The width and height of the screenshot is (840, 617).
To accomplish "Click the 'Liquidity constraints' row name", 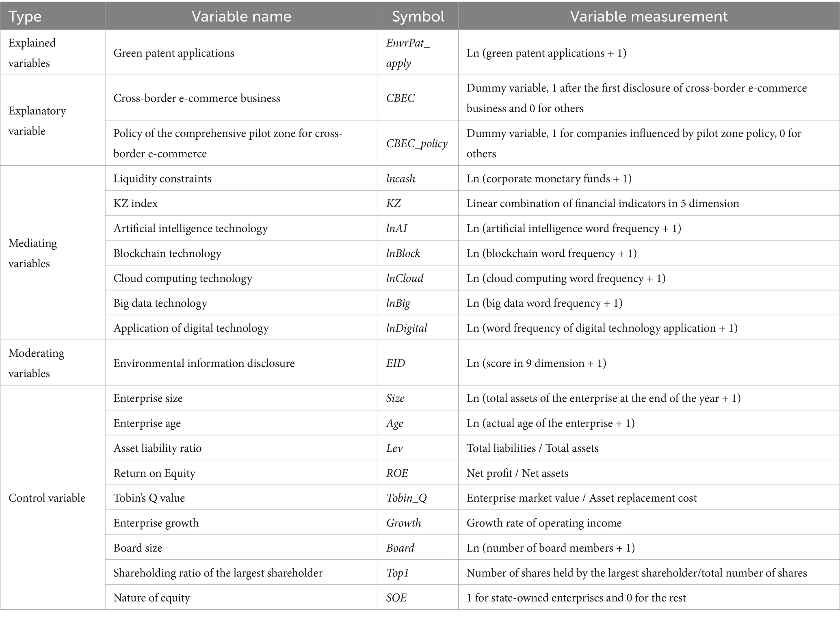I will (162, 179).
